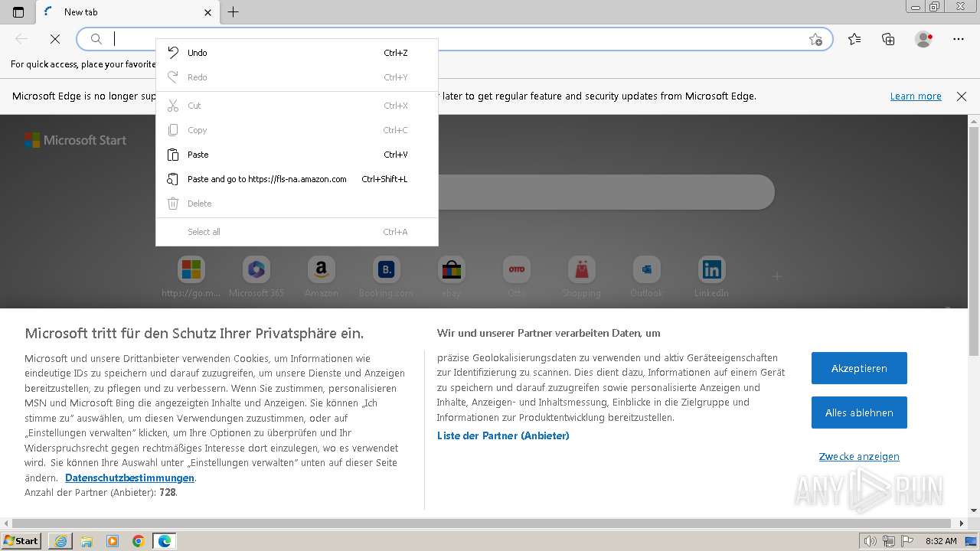Stop loading the page
980x551 pixels.
coord(55,39)
